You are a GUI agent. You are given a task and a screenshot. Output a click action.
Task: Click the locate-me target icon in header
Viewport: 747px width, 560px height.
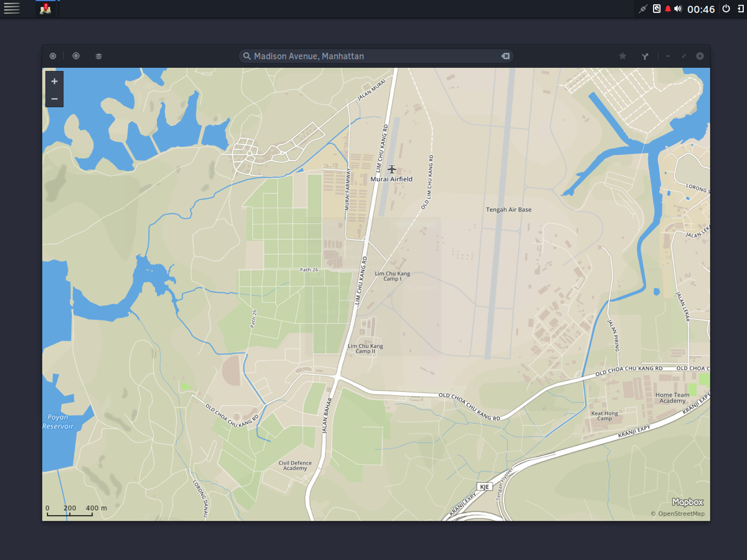[x=76, y=56]
